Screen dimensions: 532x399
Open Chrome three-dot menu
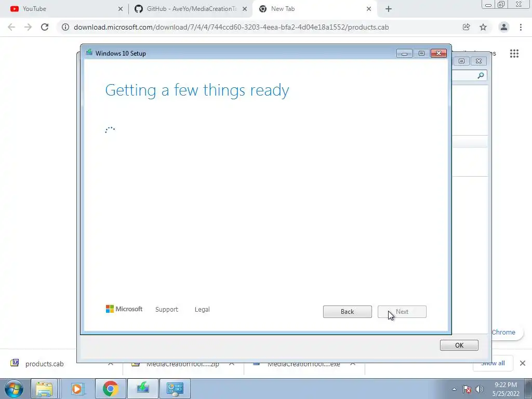(x=521, y=27)
